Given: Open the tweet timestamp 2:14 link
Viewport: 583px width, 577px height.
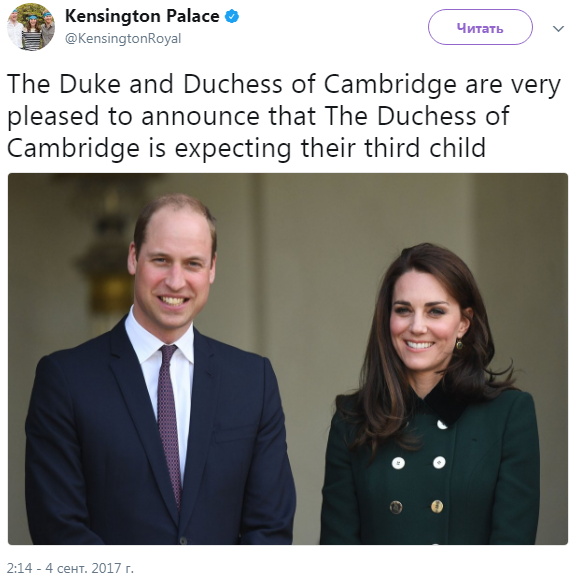Looking at the screenshot, I should point(20,568).
